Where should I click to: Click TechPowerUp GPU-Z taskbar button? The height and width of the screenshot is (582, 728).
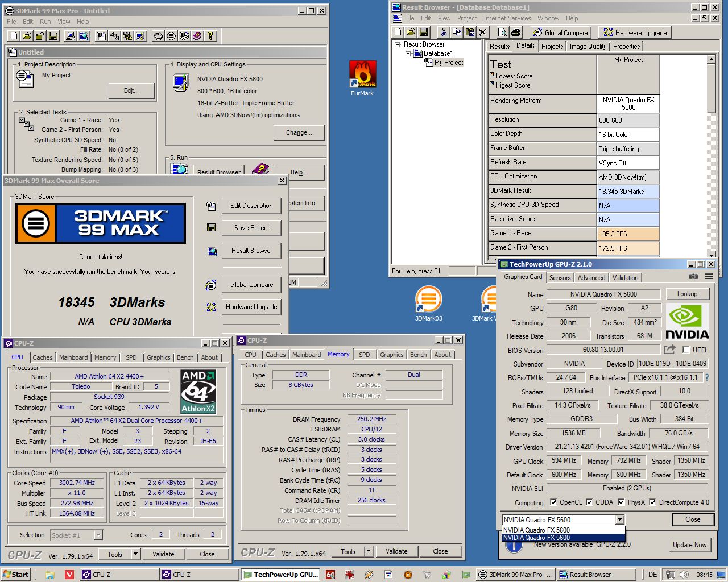(x=281, y=575)
